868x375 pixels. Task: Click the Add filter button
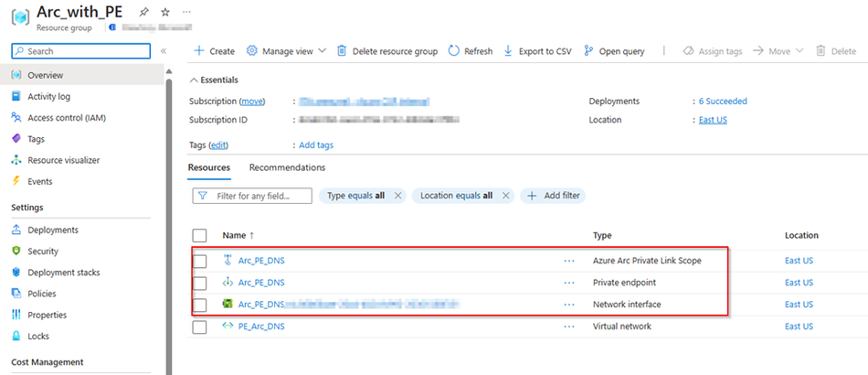[x=553, y=196]
